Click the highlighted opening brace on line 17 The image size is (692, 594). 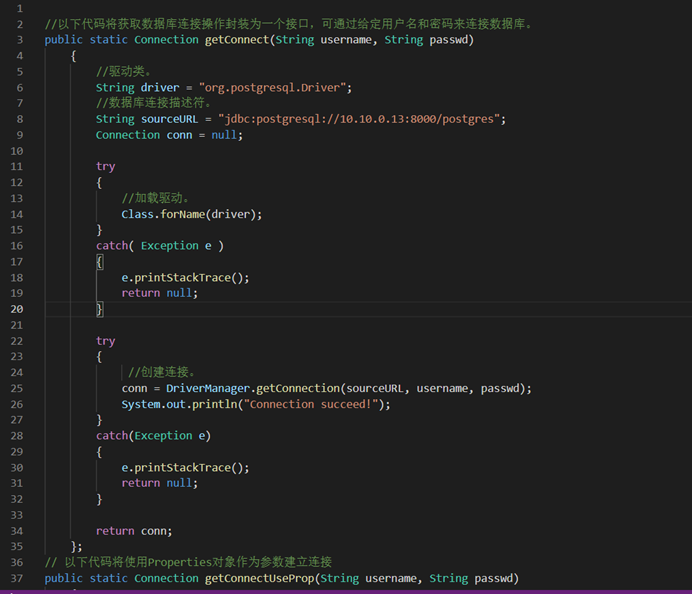[x=100, y=262]
